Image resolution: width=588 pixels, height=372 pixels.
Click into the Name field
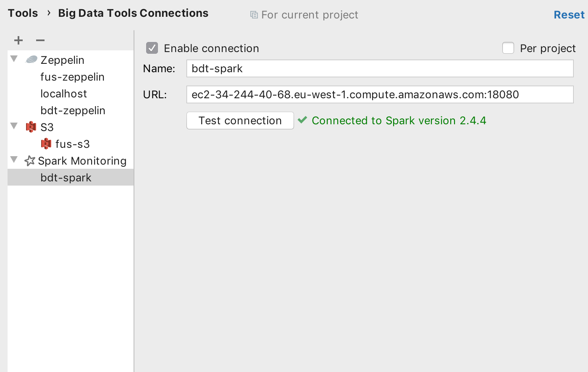[380, 68]
